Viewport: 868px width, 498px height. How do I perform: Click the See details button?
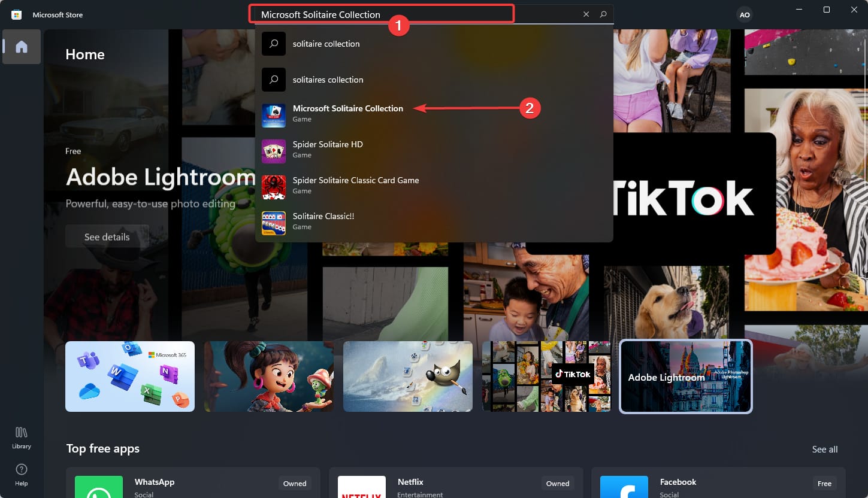point(107,237)
